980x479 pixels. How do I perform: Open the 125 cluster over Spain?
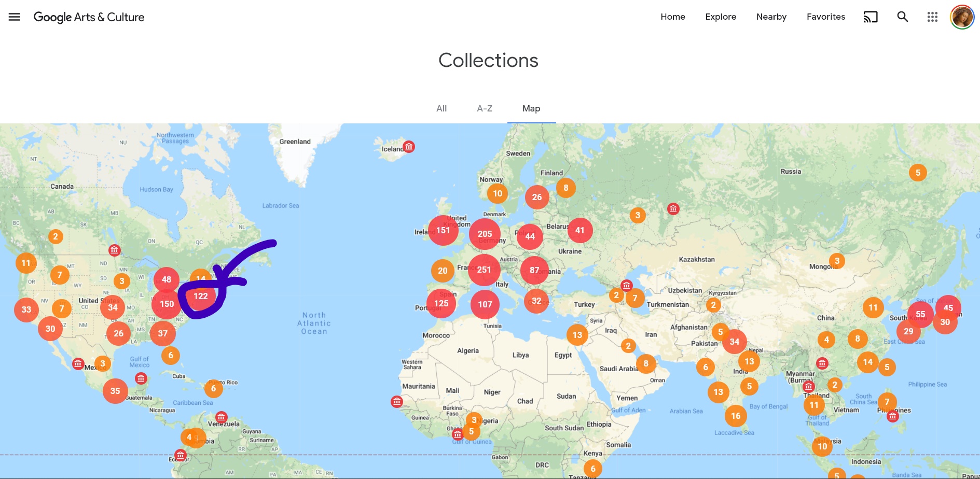pyautogui.click(x=441, y=303)
